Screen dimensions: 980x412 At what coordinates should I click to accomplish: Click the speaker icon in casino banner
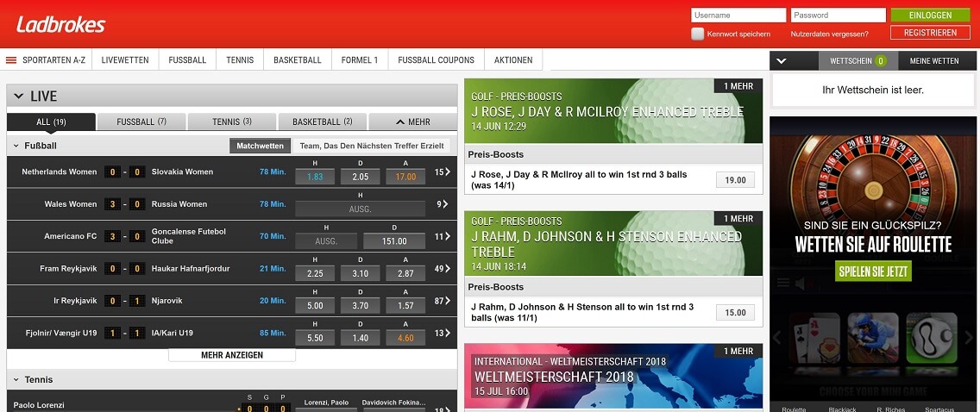click(802, 284)
